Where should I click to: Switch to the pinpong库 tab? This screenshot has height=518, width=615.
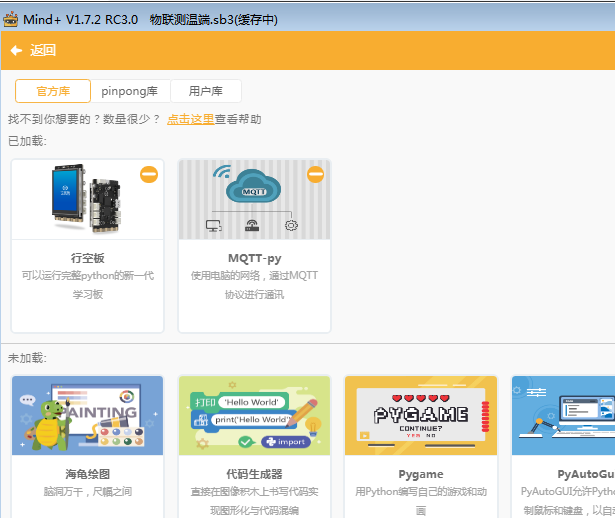click(129, 91)
